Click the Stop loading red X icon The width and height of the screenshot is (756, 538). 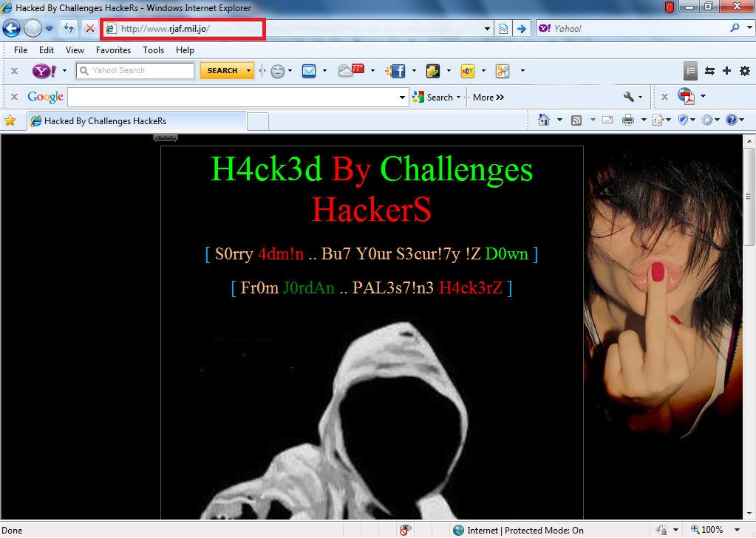(x=90, y=29)
